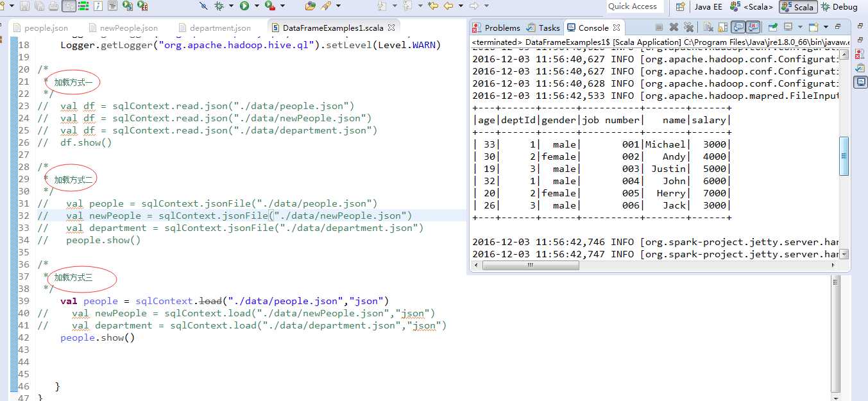Open the Search dropdown arrow
The image size is (868, 401).
[x=337, y=6]
